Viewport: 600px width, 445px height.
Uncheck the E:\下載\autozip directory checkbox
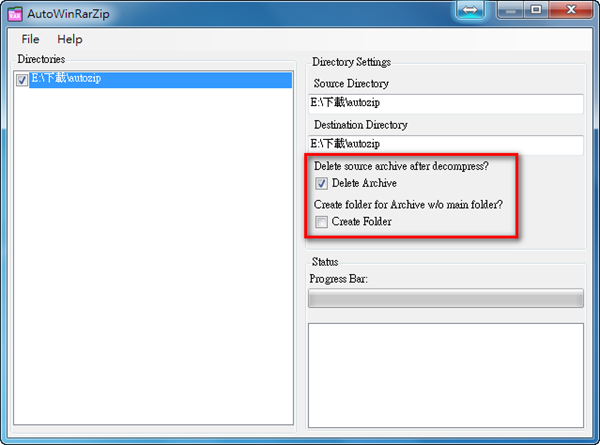pyautogui.click(x=22, y=80)
